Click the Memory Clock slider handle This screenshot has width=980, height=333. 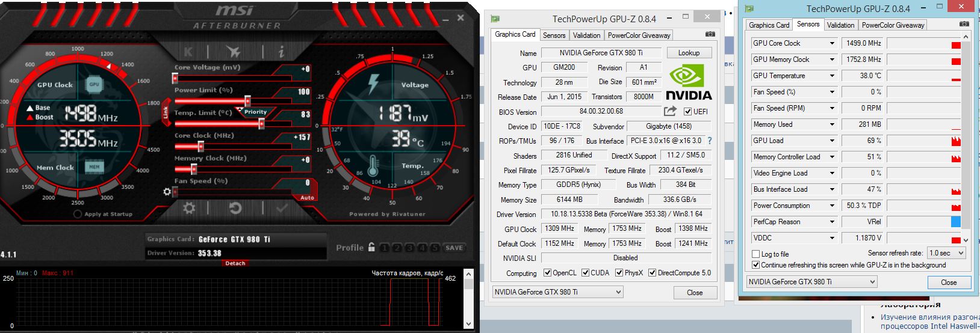(x=194, y=170)
